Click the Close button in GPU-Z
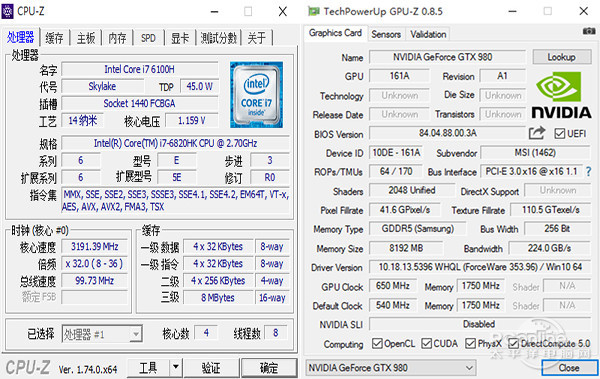This screenshot has height=379, width=600. 569,368
